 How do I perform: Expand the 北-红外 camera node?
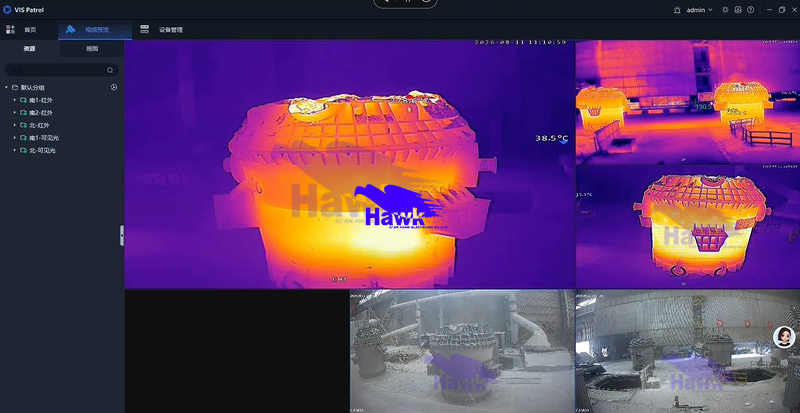tap(14, 125)
